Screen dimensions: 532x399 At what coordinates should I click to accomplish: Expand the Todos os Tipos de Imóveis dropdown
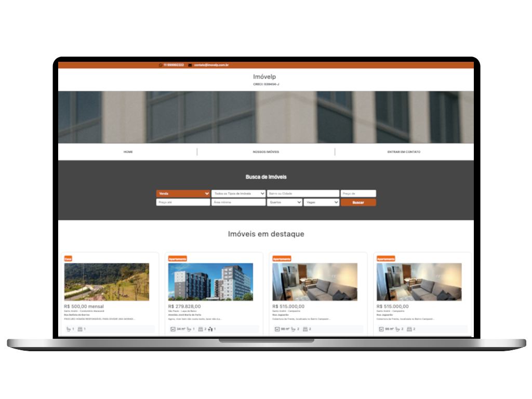tap(238, 193)
